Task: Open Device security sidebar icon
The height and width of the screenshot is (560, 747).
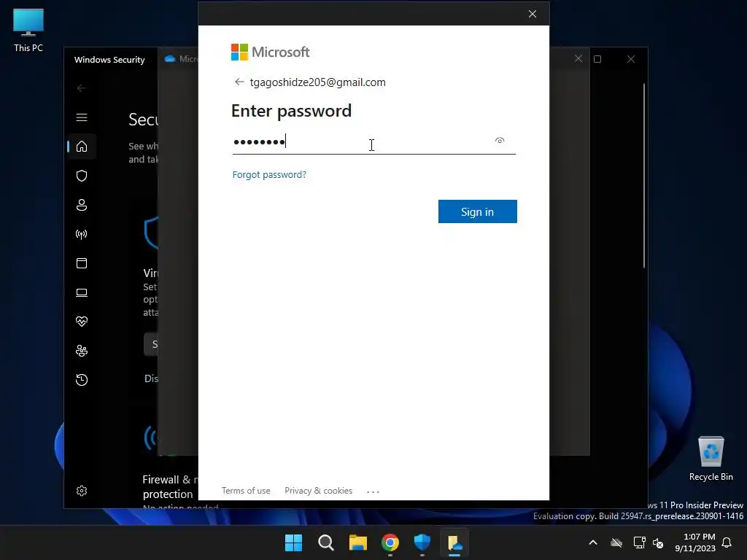Action: pyautogui.click(x=82, y=292)
